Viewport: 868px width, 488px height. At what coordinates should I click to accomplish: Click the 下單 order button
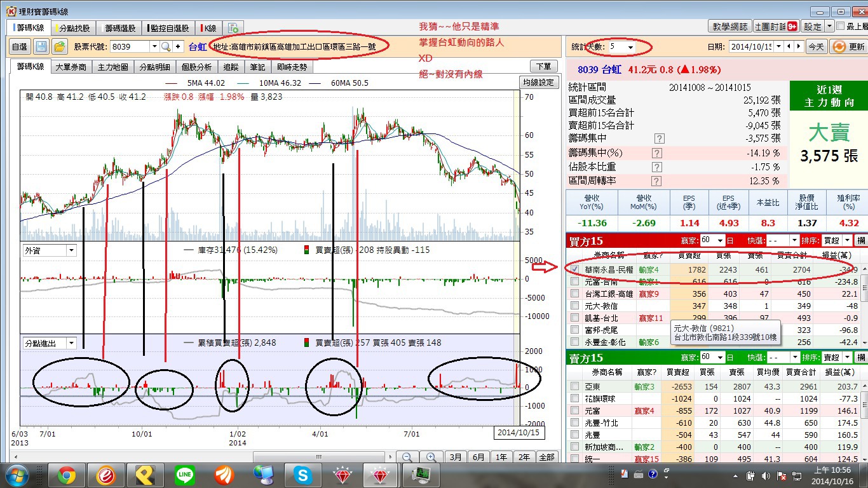544,67
